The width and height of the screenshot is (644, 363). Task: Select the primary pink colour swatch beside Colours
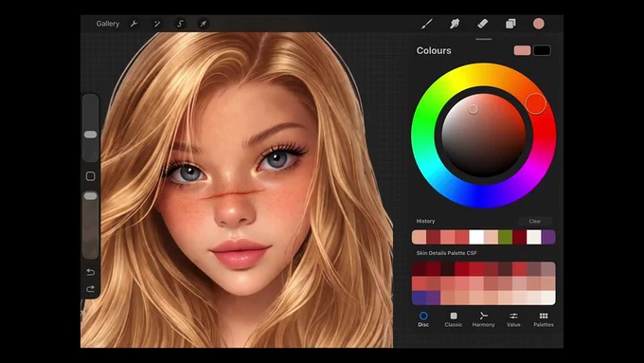click(x=522, y=50)
